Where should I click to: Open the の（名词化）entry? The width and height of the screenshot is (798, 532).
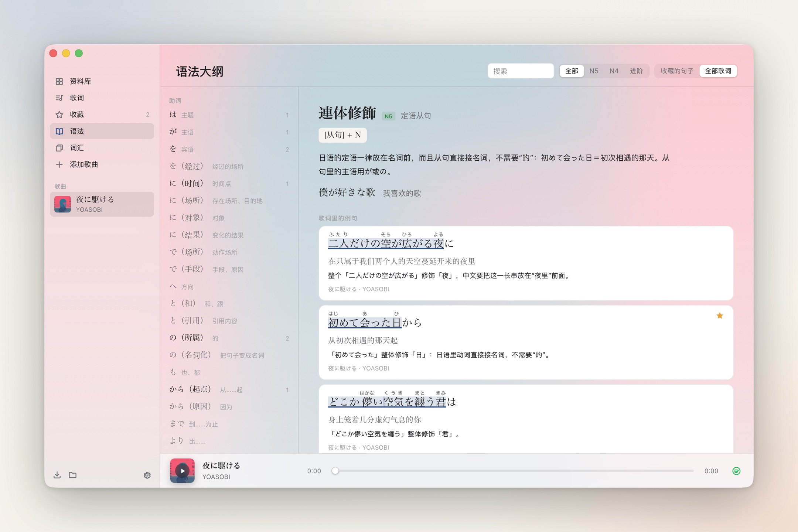pyautogui.click(x=229, y=355)
